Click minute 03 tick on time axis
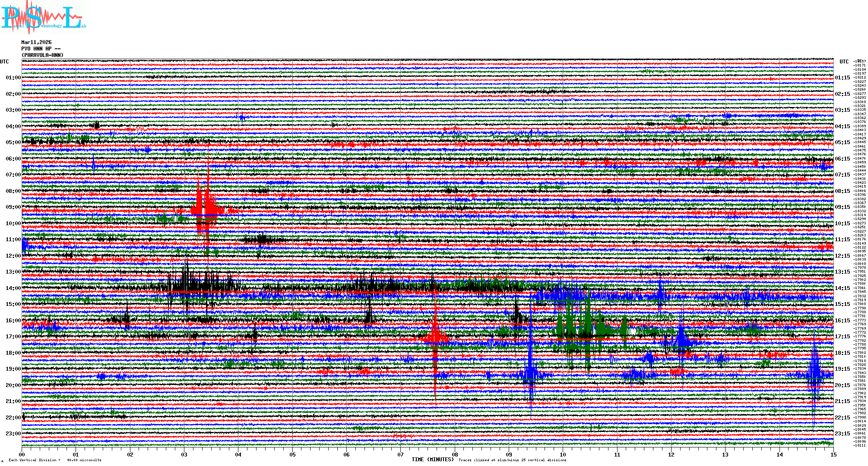This screenshot has width=868, height=466. coord(184,454)
